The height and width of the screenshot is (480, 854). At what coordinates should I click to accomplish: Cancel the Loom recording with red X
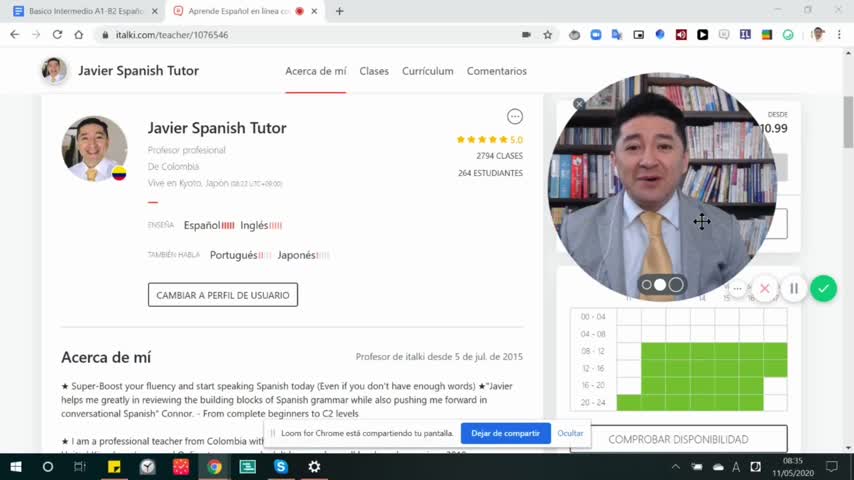coord(765,288)
